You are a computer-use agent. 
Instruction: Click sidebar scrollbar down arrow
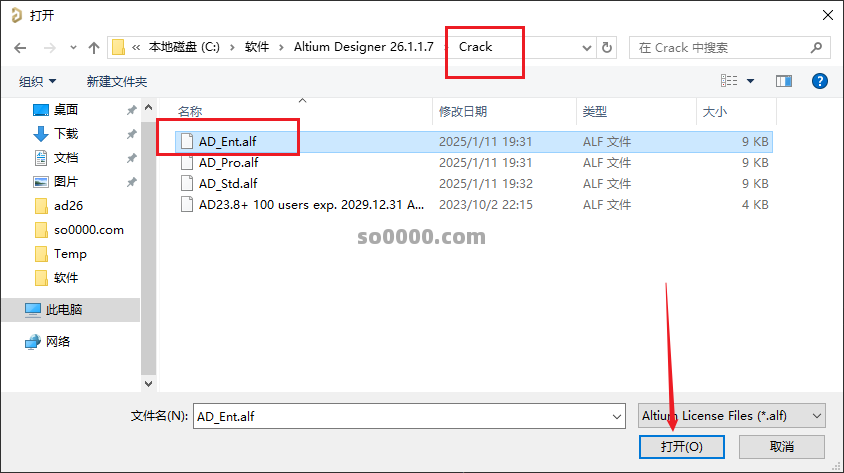point(149,384)
